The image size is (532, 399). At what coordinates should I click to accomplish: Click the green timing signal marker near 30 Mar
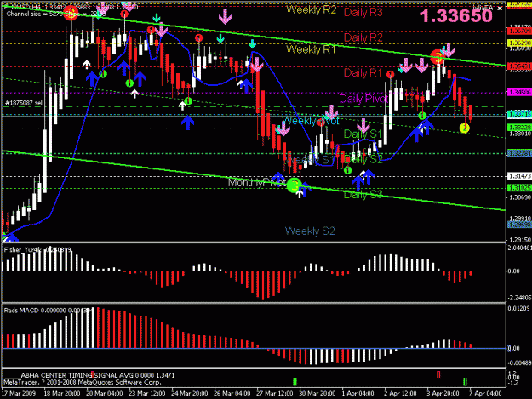[x=295, y=382]
